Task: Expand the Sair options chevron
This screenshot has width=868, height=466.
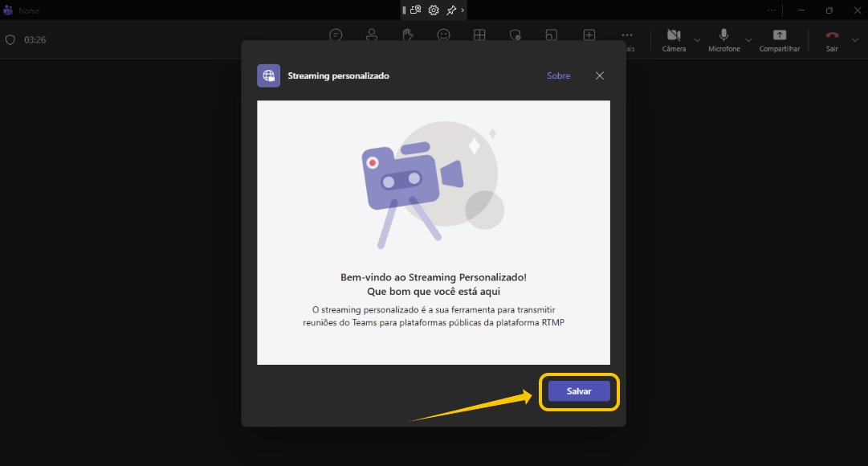Action: 854,40
